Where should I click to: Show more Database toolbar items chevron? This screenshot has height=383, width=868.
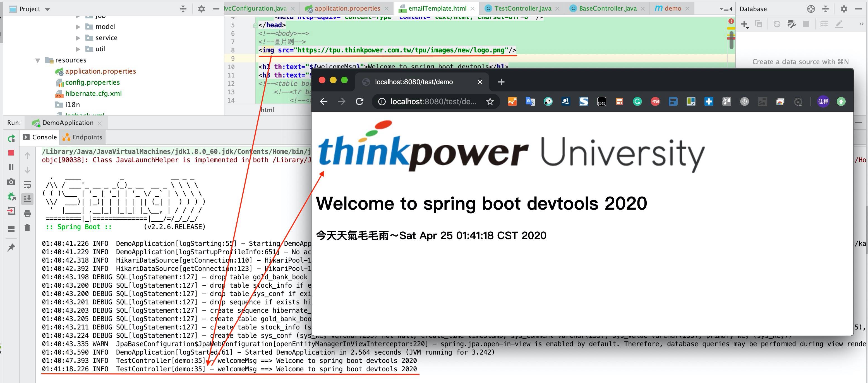click(x=861, y=24)
